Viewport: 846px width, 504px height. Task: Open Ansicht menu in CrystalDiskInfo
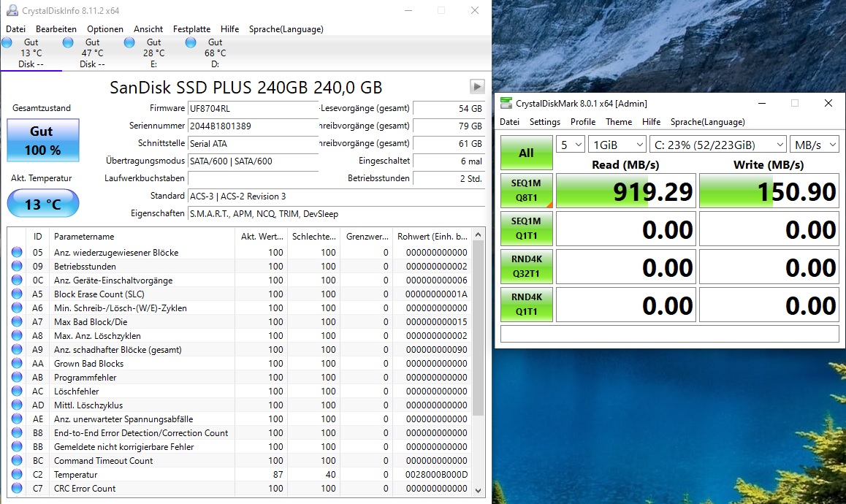[148, 29]
